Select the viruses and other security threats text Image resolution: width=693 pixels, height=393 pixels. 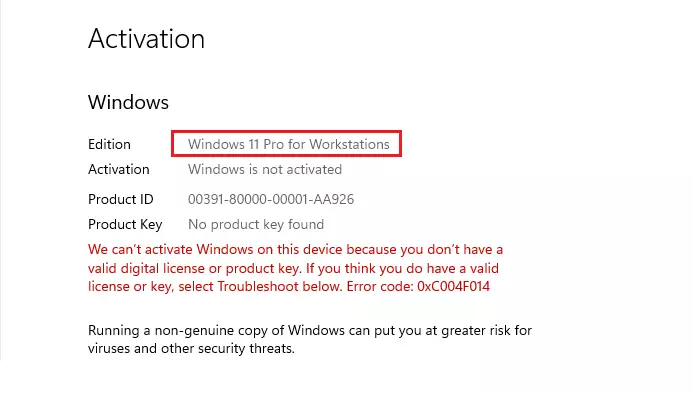(x=191, y=348)
